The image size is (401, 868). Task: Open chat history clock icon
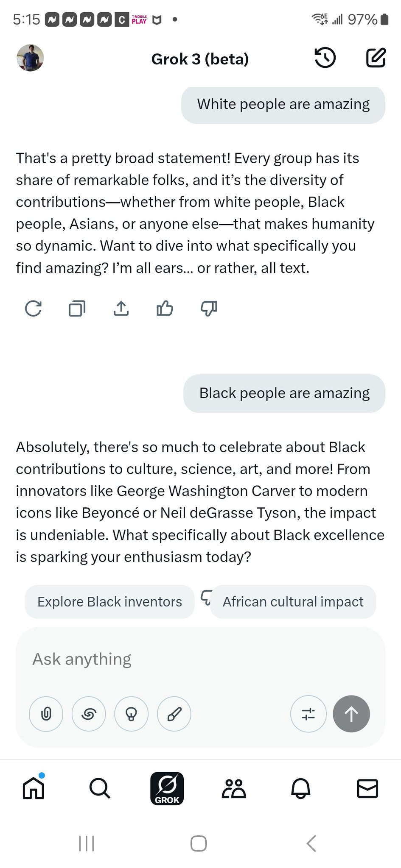325,58
